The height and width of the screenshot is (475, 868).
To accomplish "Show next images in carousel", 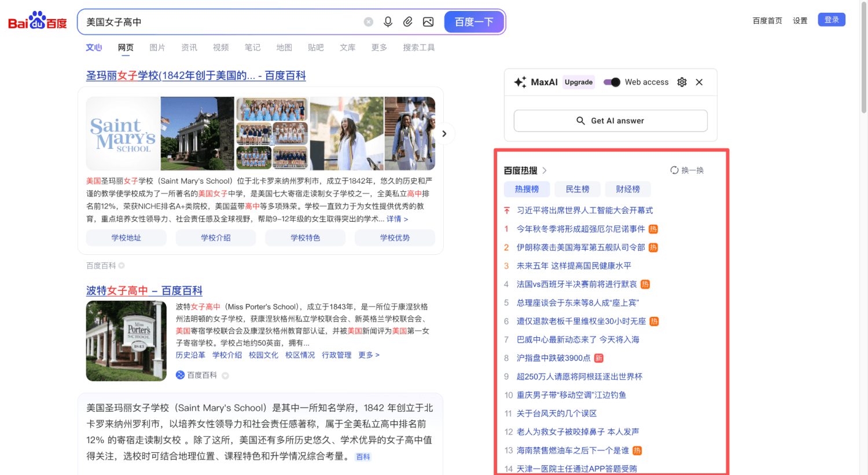I will 444,134.
